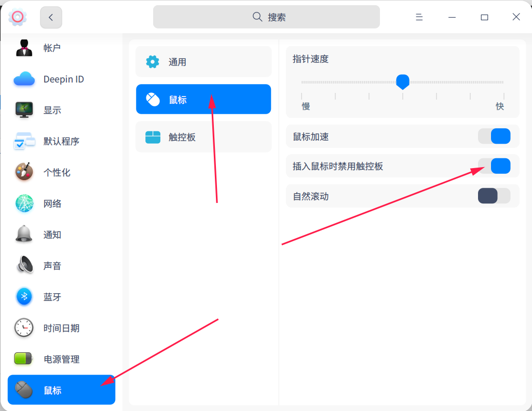The image size is (532, 411).
Task: Minimize the settings window
Action: click(x=452, y=17)
